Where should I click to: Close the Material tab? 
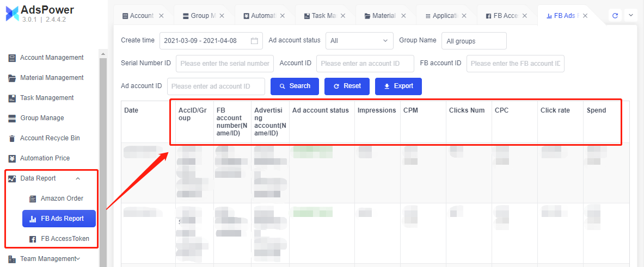(403, 16)
